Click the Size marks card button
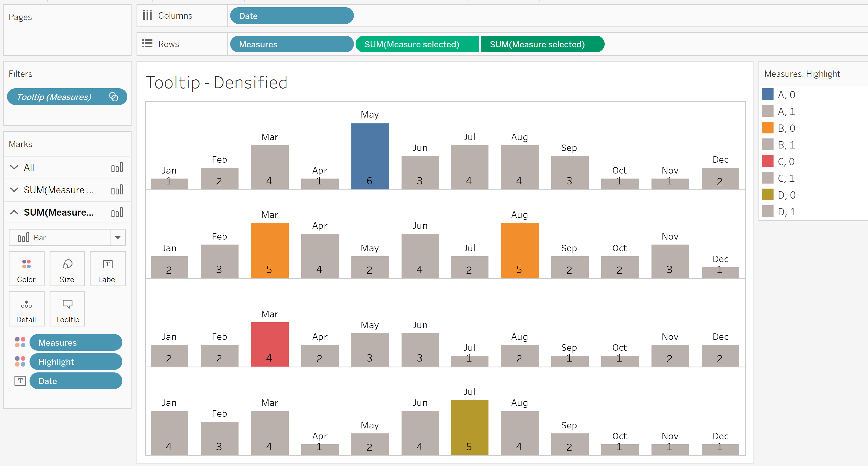 pyautogui.click(x=67, y=269)
